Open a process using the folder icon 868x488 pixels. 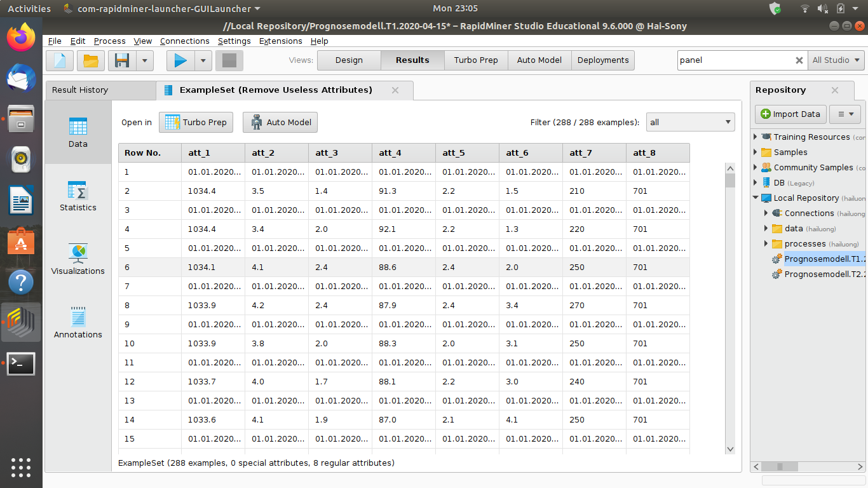(91, 60)
